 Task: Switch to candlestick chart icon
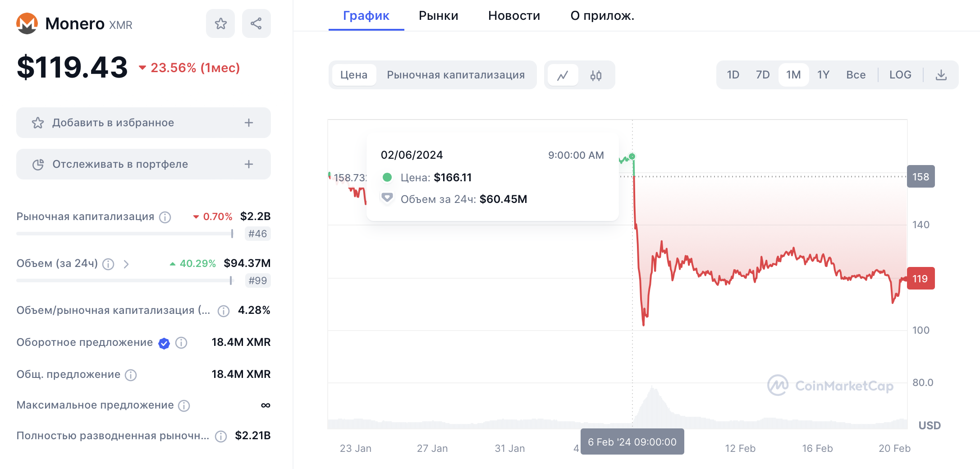(596, 75)
